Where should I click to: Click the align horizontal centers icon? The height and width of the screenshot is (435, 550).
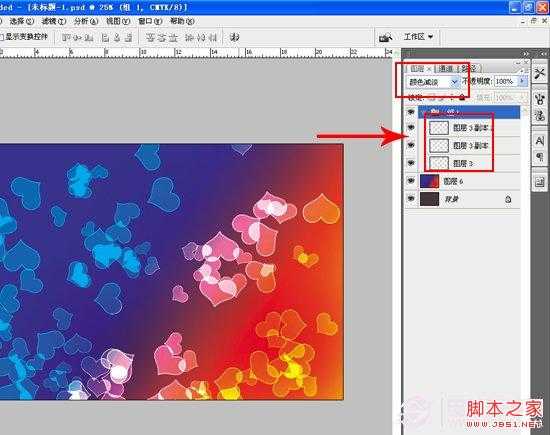117,37
